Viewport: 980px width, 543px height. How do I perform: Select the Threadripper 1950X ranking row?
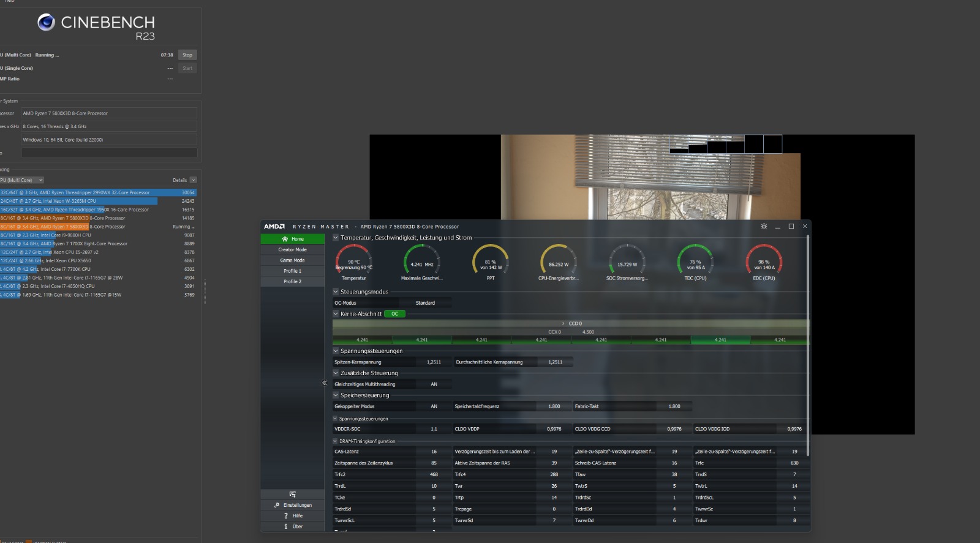pos(98,210)
